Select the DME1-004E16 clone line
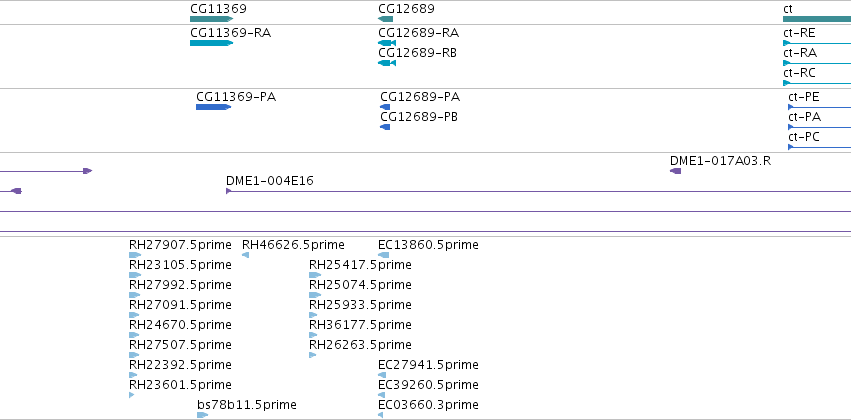Image resolution: width=851 pixels, height=420 pixels. (538, 191)
